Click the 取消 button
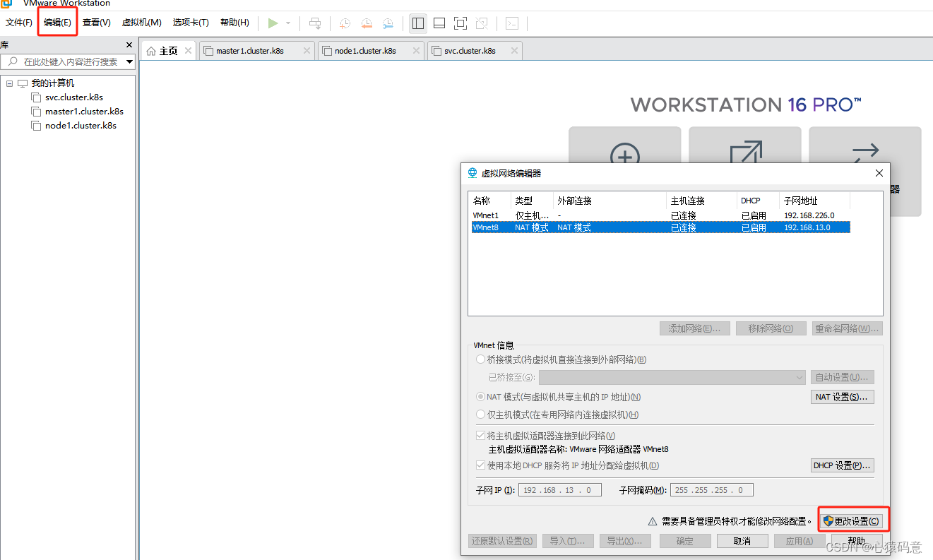This screenshot has width=933, height=560. pyautogui.click(x=742, y=541)
